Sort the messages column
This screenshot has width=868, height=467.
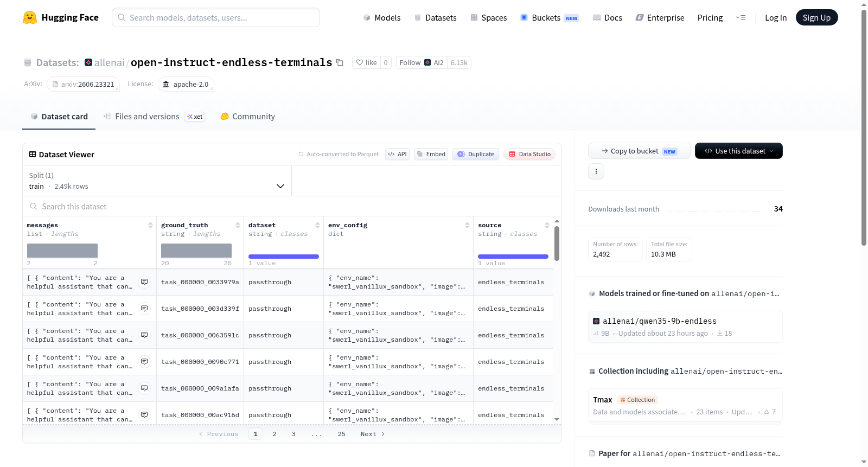pyautogui.click(x=150, y=225)
